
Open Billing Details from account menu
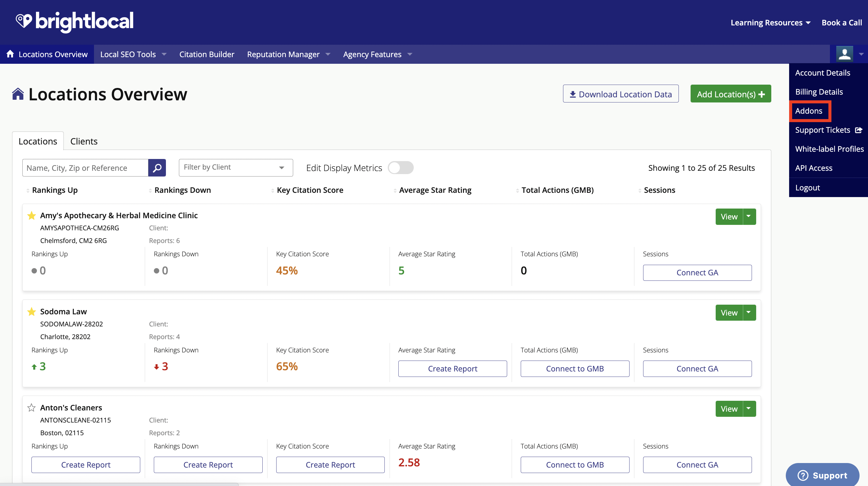tap(819, 92)
